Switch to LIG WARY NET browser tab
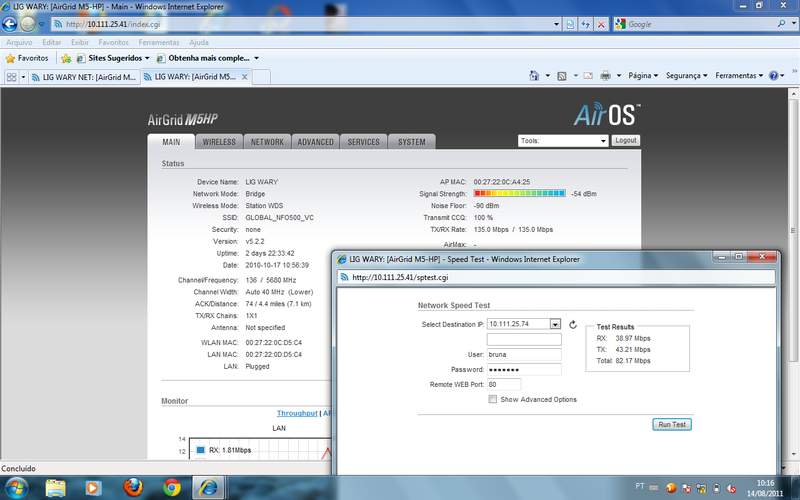 pyautogui.click(x=84, y=77)
